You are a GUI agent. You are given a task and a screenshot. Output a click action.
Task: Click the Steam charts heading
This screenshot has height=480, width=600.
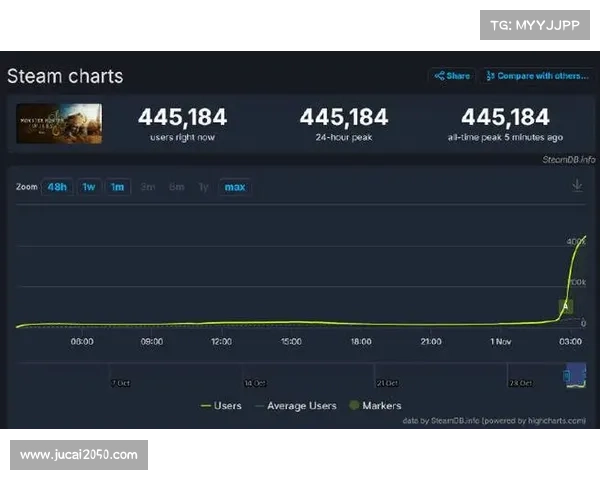[65, 76]
